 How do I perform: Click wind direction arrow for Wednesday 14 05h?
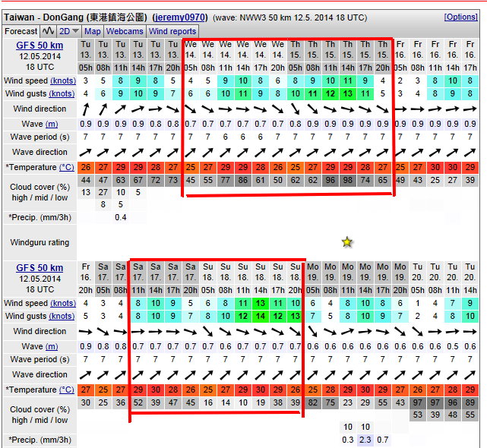[191, 109]
